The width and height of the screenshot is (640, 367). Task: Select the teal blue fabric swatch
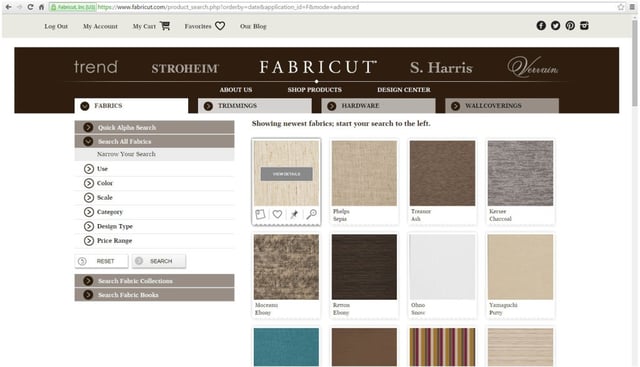(x=286, y=347)
